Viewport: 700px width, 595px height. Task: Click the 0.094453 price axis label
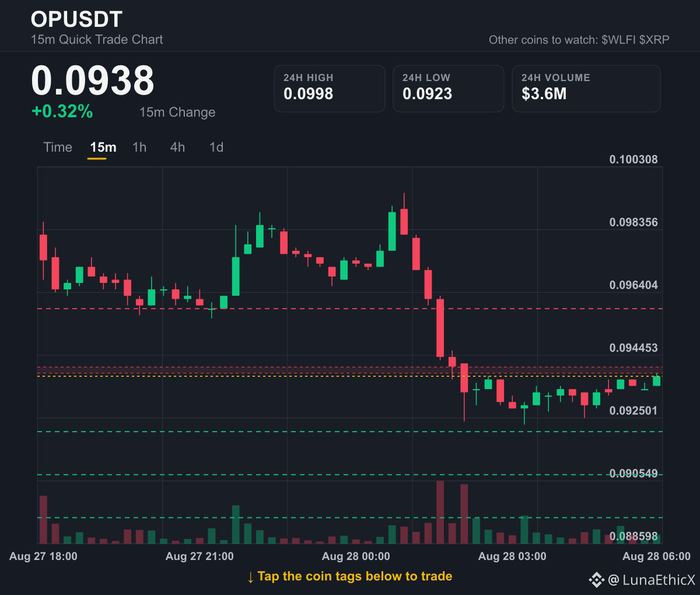(633, 348)
